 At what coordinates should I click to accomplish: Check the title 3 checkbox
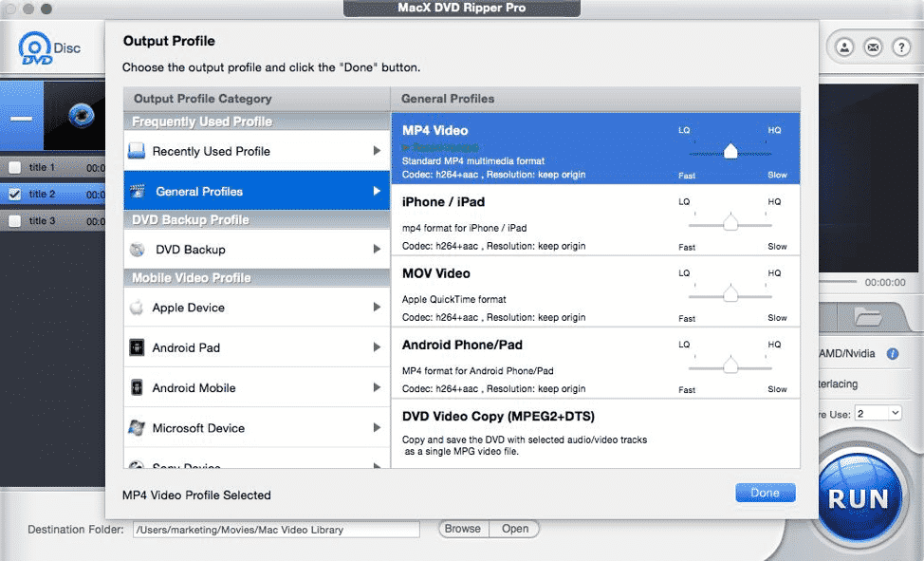coord(13,223)
